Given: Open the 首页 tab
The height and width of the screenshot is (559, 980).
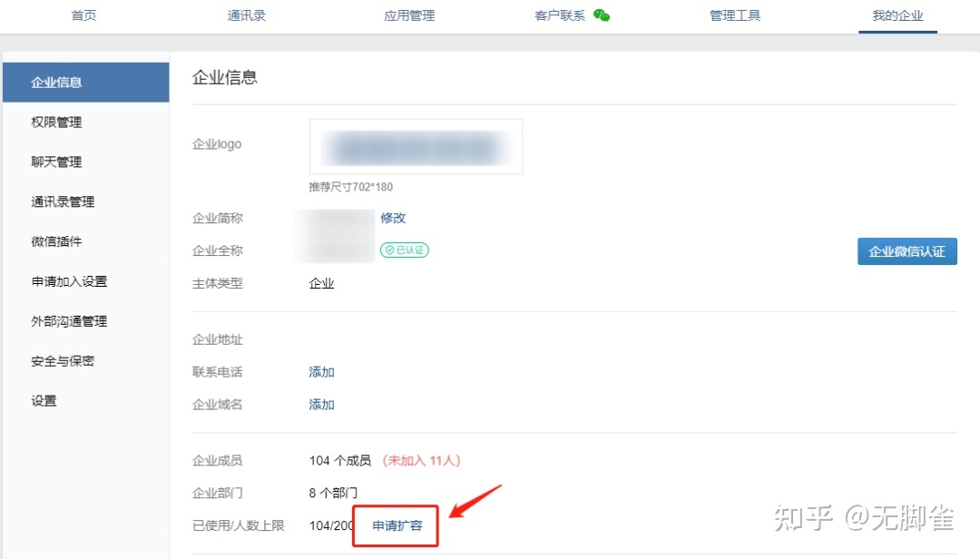Looking at the screenshot, I should point(83,15).
